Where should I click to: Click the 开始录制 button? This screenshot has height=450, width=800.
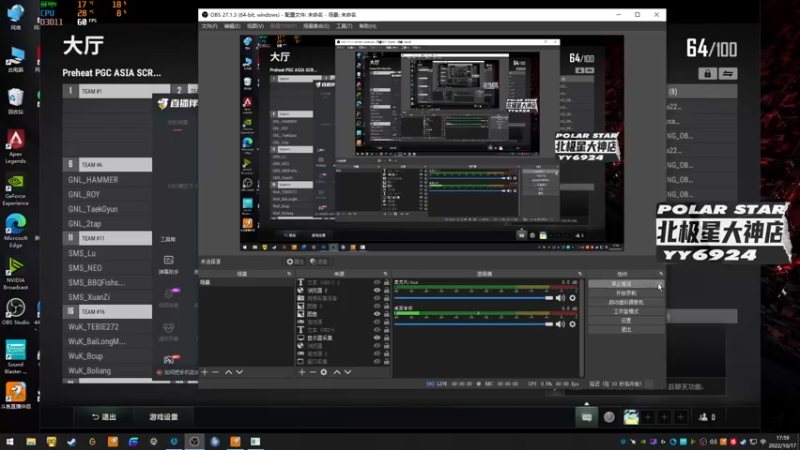pyautogui.click(x=626, y=293)
